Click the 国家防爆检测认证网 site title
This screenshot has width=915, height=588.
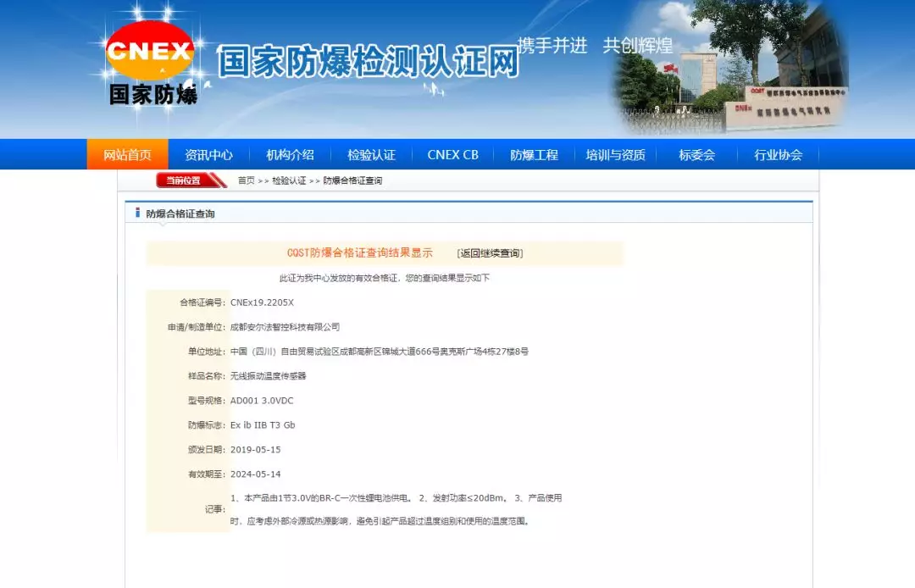pos(368,63)
